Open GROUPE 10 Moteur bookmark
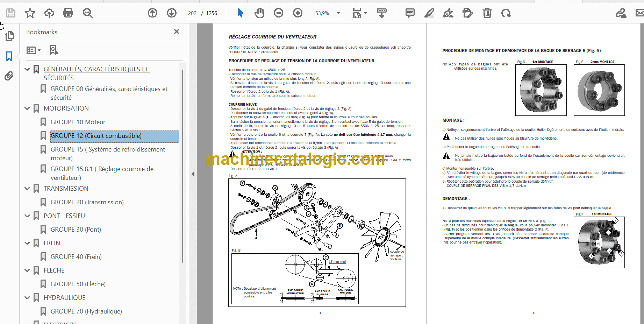The image size is (644, 324). pyautogui.click(x=78, y=122)
